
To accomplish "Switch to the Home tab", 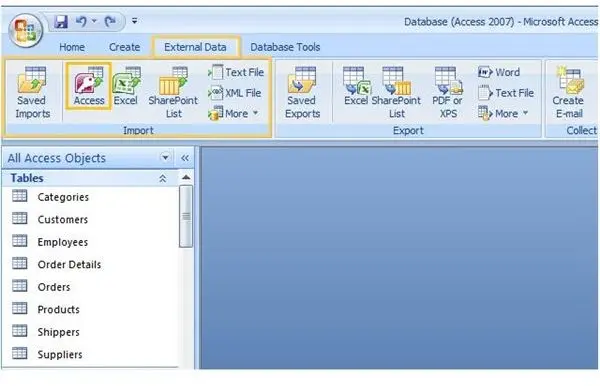I will tap(72, 47).
